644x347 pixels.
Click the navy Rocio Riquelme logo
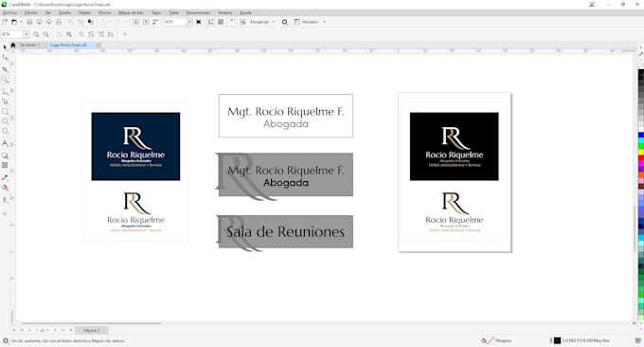(135, 146)
